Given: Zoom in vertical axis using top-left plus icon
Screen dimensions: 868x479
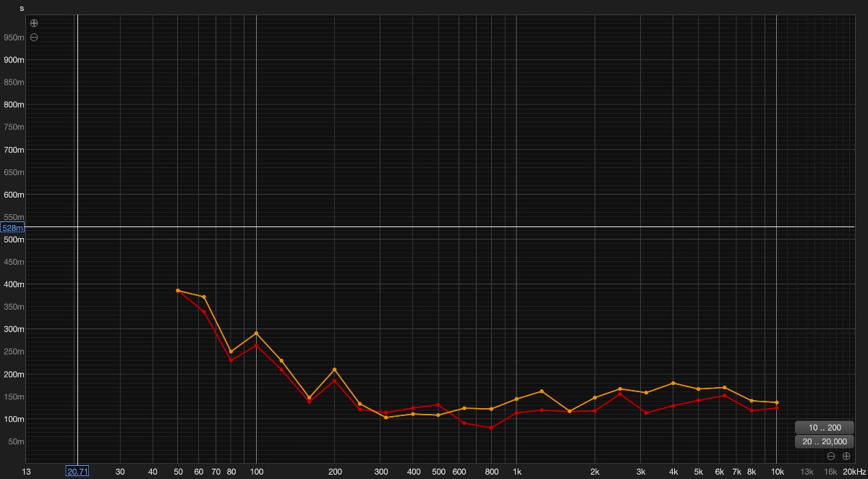Looking at the screenshot, I should (x=34, y=23).
